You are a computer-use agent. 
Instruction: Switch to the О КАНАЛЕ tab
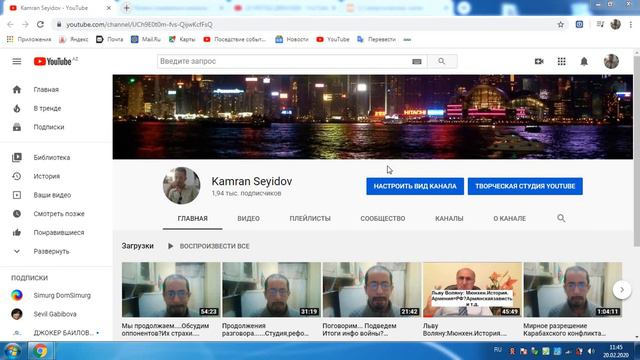tap(509, 218)
